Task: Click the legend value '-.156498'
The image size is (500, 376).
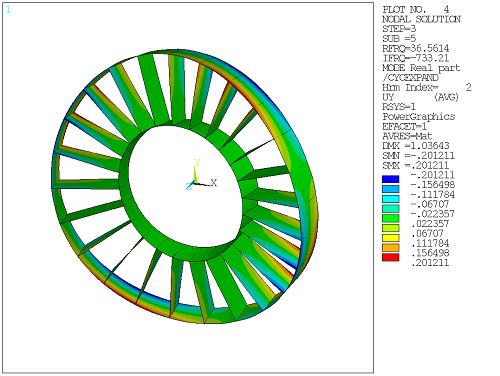Action: coord(433,185)
